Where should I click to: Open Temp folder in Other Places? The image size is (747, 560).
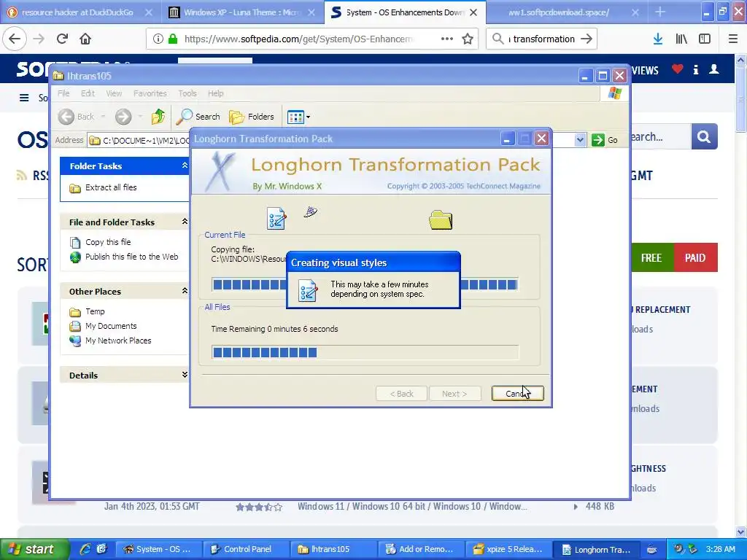coord(95,311)
